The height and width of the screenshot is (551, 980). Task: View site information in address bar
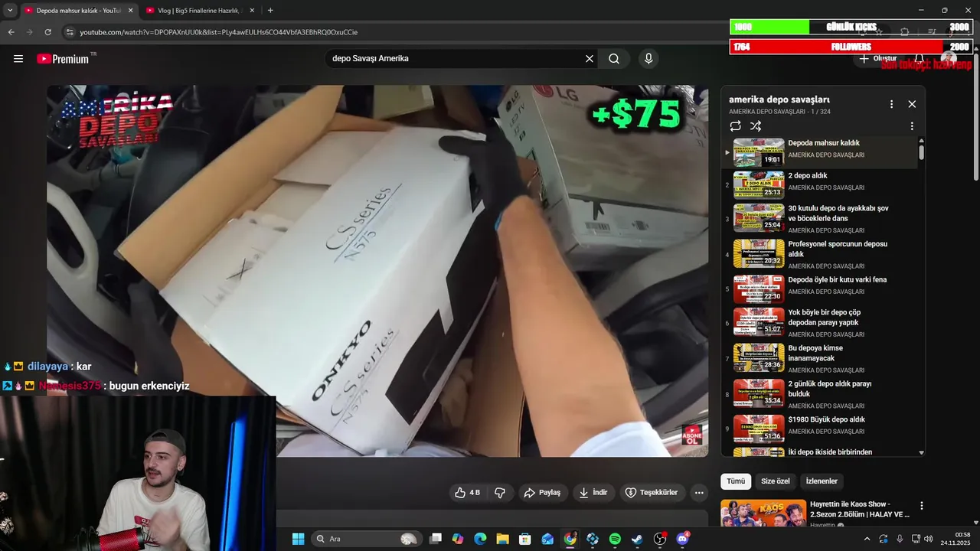pos(70,32)
